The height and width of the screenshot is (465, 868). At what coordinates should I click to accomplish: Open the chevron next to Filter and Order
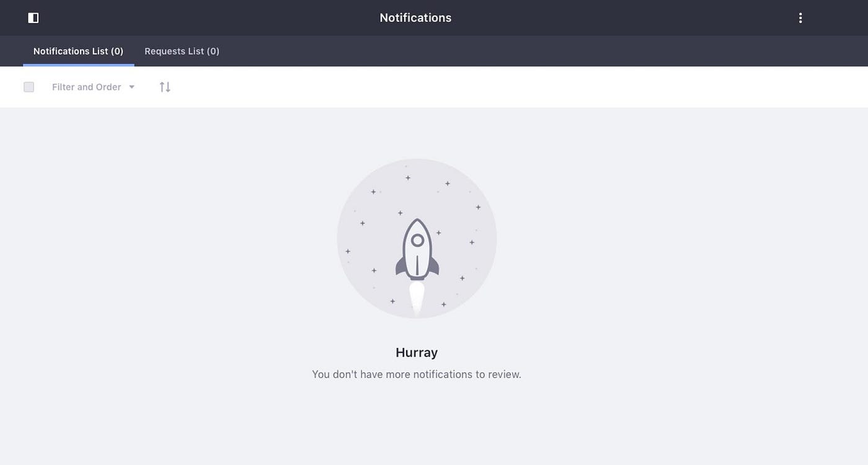pyautogui.click(x=131, y=87)
